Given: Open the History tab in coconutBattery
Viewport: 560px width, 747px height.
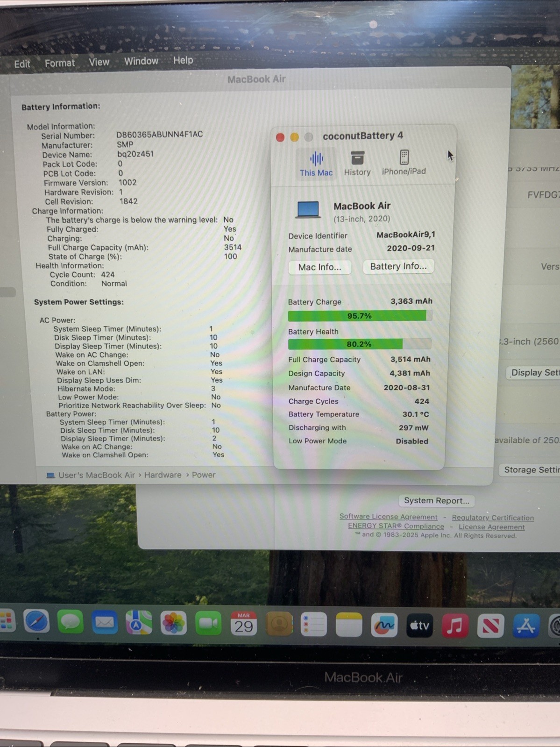Looking at the screenshot, I should [357, 164].
